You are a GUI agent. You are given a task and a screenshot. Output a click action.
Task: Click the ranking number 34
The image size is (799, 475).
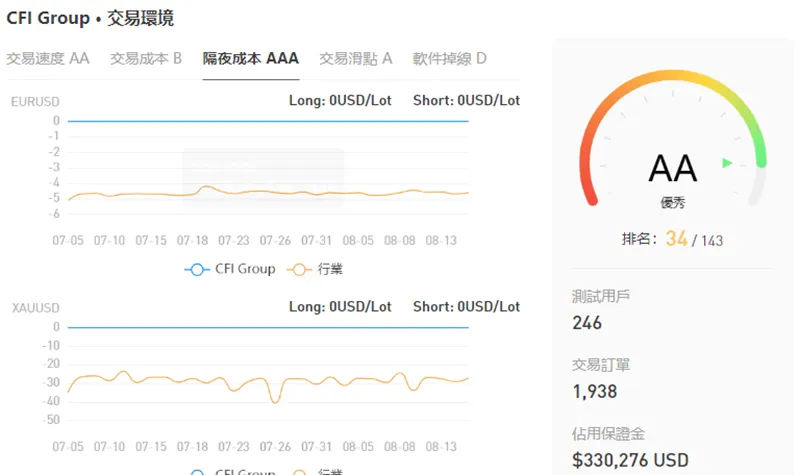677,239
